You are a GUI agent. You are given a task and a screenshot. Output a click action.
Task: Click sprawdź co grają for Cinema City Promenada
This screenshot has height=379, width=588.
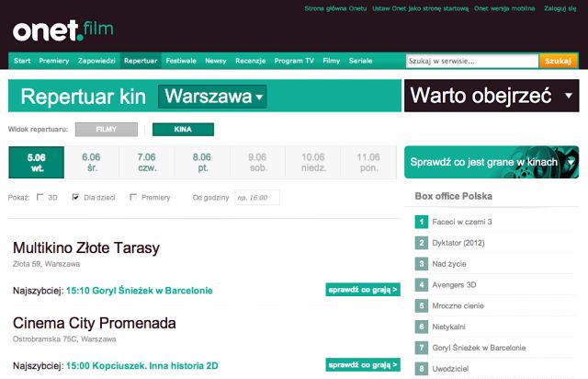[363, 364]
